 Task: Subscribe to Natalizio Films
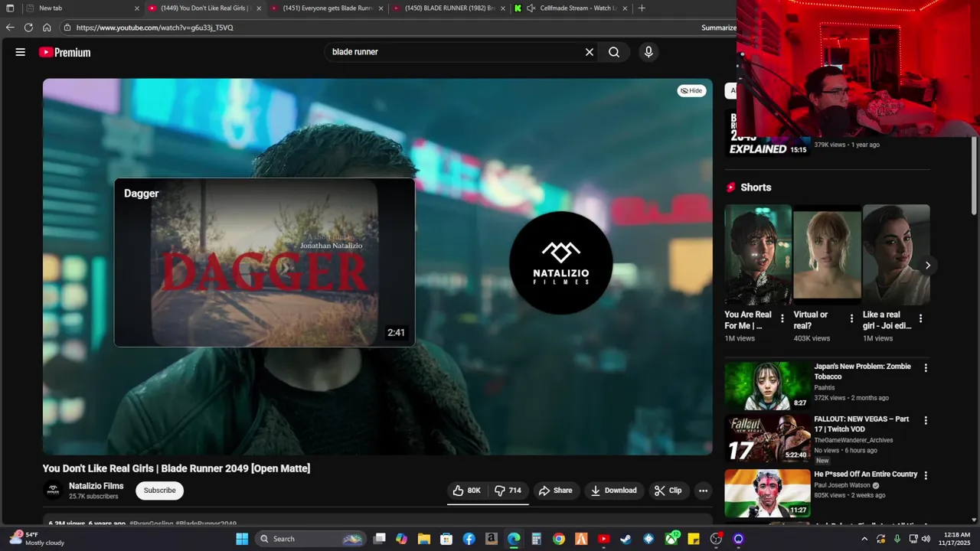[x=159, y=491]
